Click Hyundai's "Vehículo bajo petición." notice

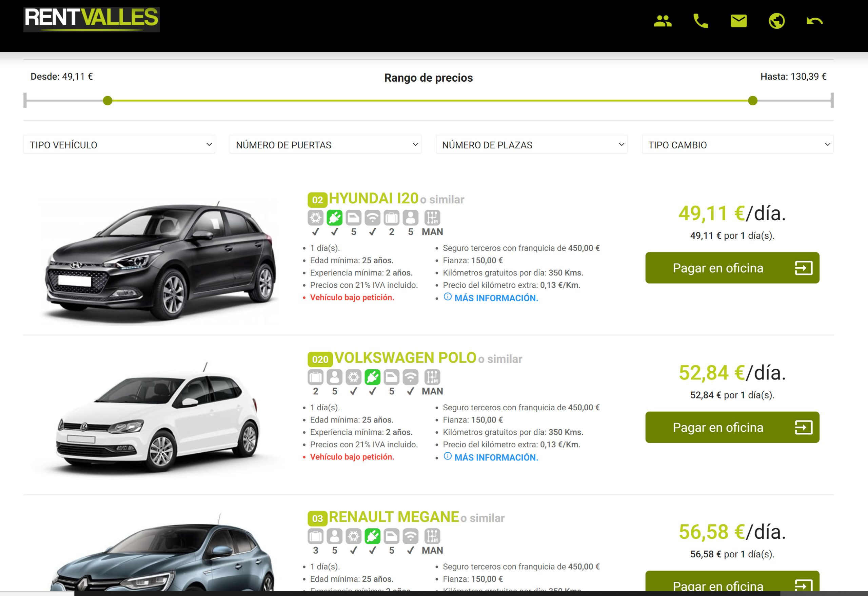point(352,297)
